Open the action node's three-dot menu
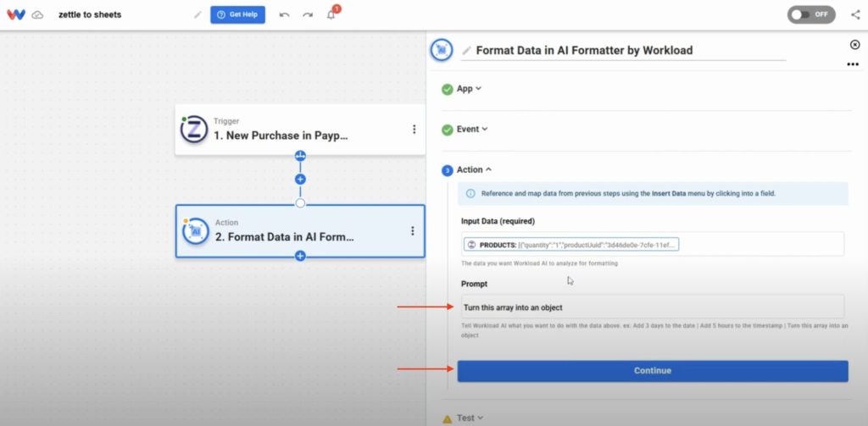The image size is (868, 426). [413, 230]
